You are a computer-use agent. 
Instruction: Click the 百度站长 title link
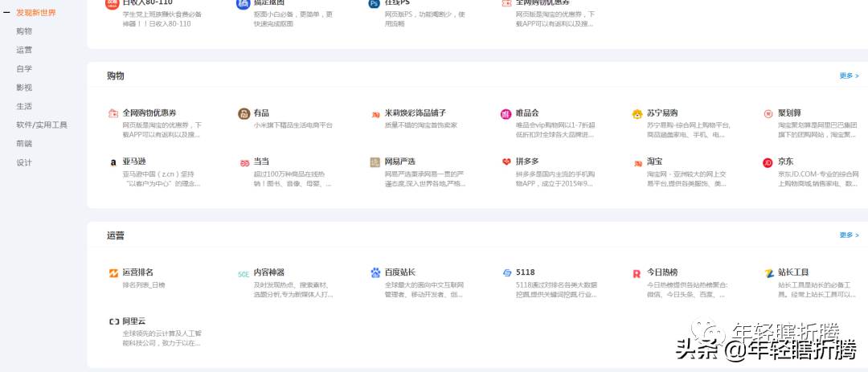(399, 272)
